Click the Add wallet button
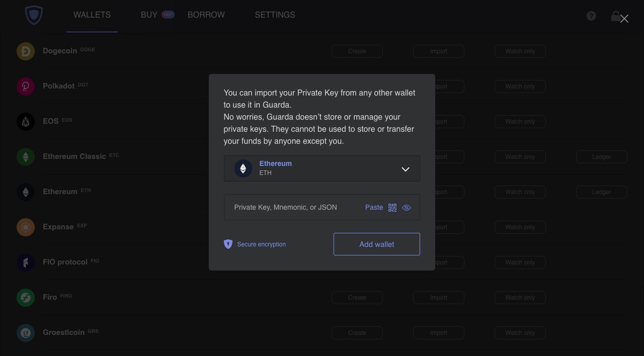Image resolution: width=644 pixels, height=356 pixels. pyautogui.click(x=377, y=244)
